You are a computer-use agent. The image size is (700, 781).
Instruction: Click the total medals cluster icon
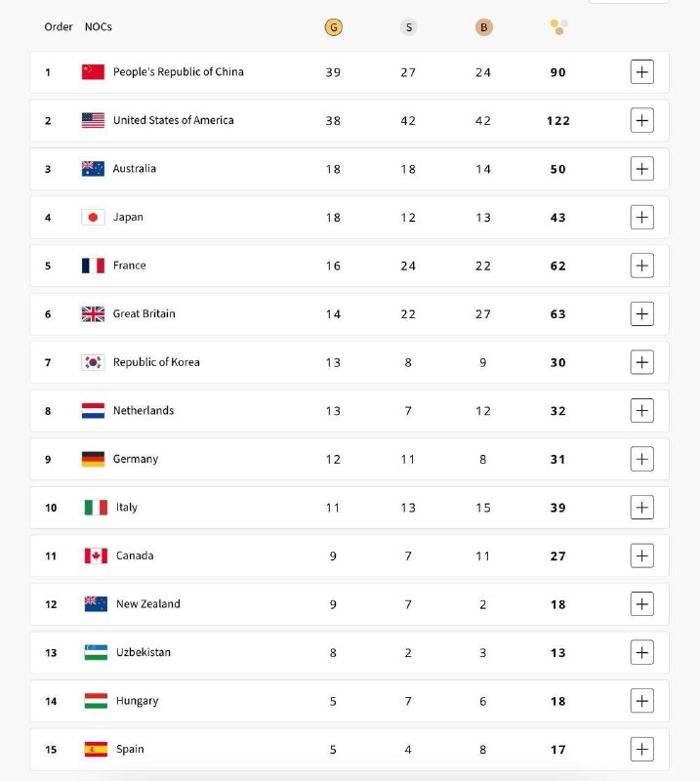(558, 27)
